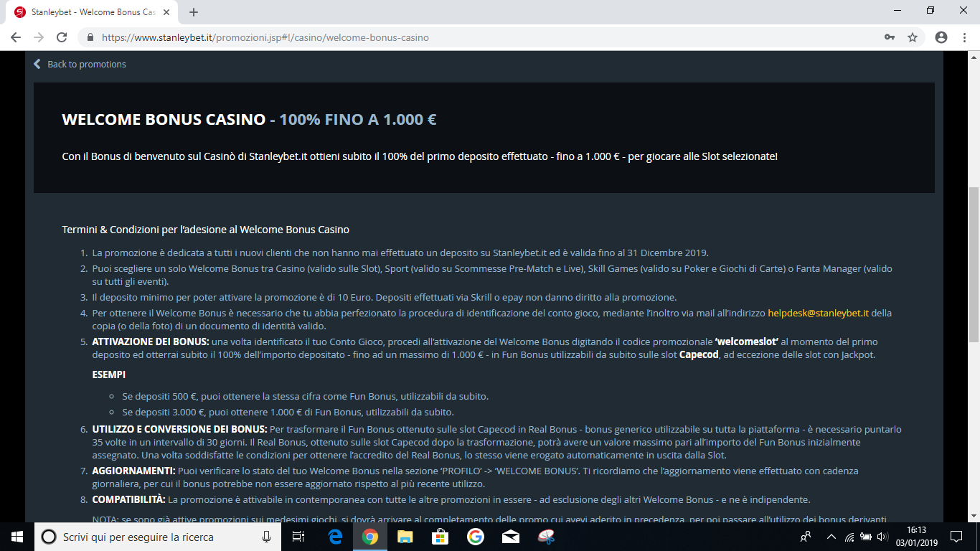Image resolution: width=980 pixels, height=551 pixels.
Task: Open the People icon in the system tray
Action: tap(806, 537)
